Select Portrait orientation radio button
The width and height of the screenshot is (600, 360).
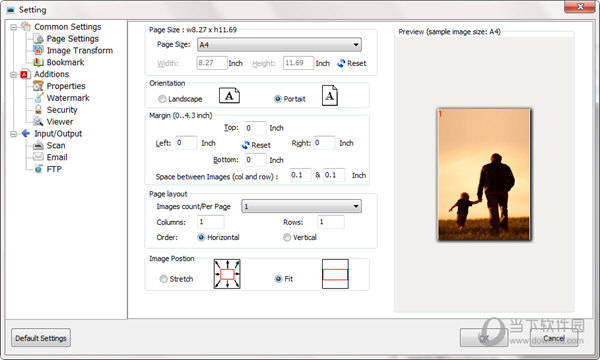[x=278, y=99]
